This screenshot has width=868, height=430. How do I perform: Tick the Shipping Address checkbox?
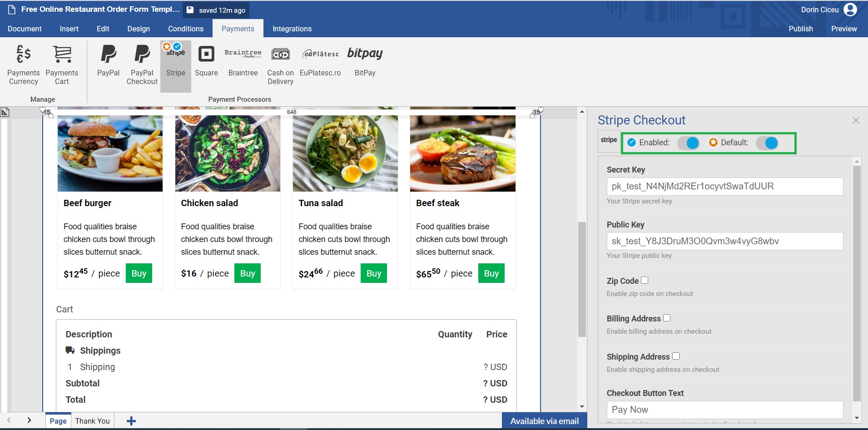[x=676, y=356]
